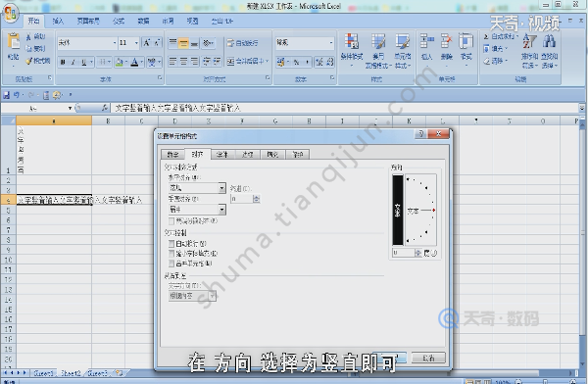Click the Save icon in the quick access toolbar
588x384 pixels.
tap(7, 95)
